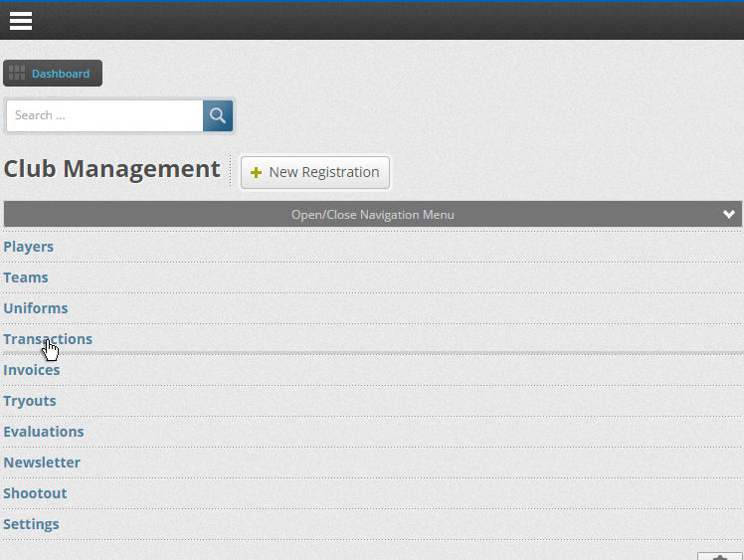Click the green plus icon on New Registration
The width and height of the screenshot is (744, 560).
coord(256,173)
